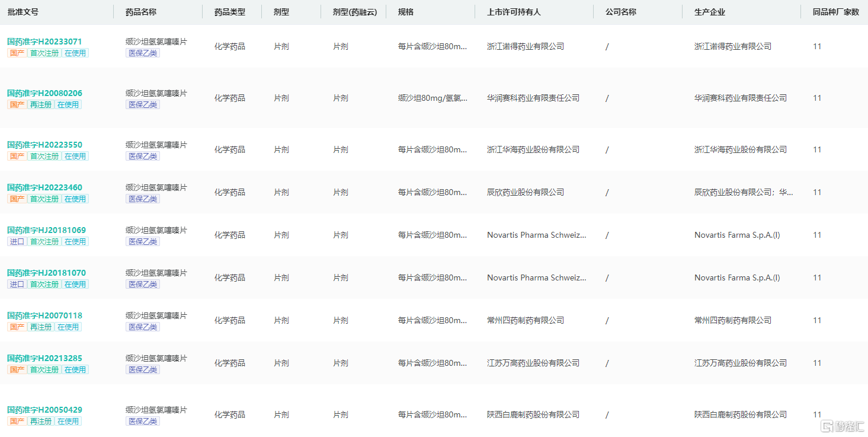Open approval number 国药准字H20233071
Viewport: 868px width, 437px height.
[x=44, y=42]
